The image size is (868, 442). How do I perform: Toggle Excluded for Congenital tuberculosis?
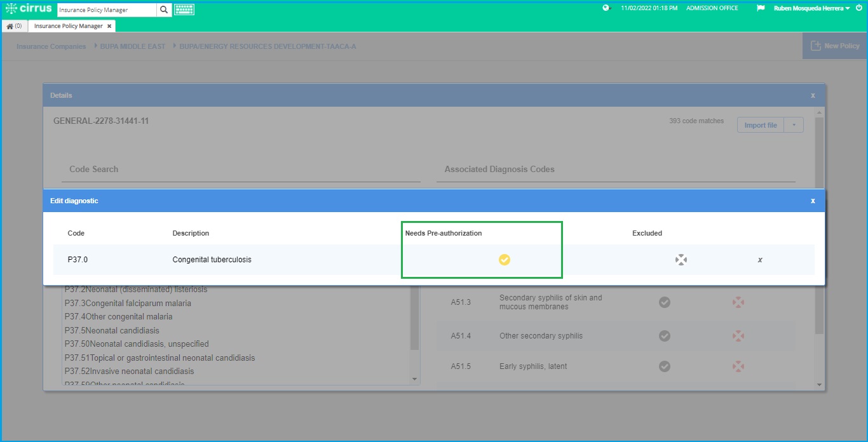[681, 260]
